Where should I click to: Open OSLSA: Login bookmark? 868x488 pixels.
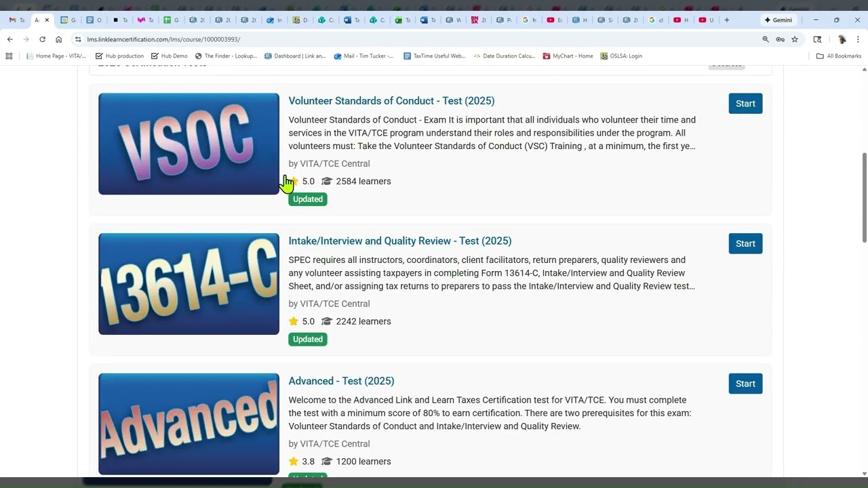point(621,56)
